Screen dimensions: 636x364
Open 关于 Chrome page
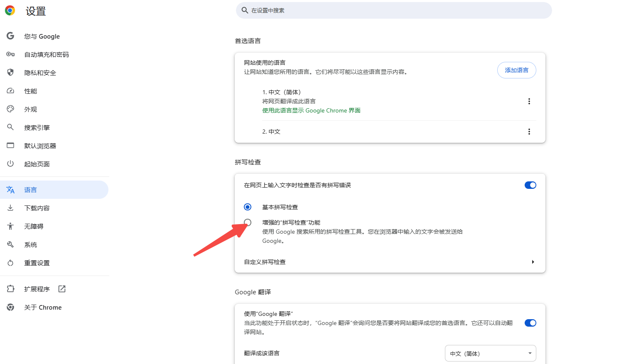click(54, 307)
